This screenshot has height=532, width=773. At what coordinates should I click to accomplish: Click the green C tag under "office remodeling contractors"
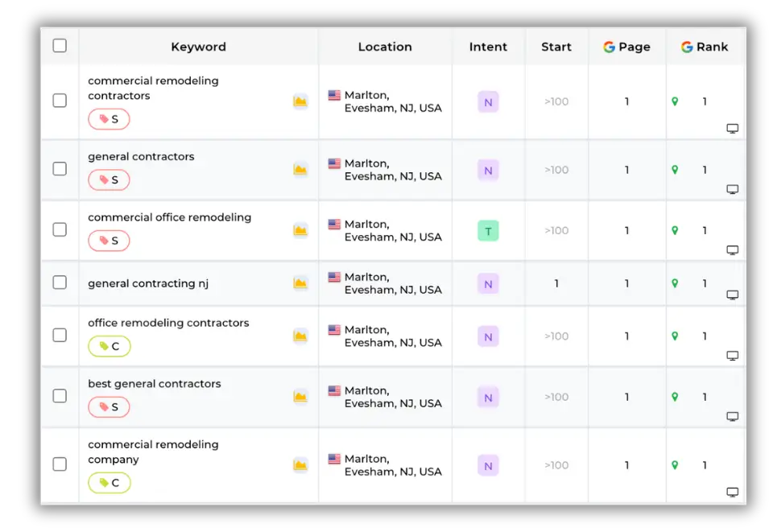pyautogui.click(x=109, y=346)
